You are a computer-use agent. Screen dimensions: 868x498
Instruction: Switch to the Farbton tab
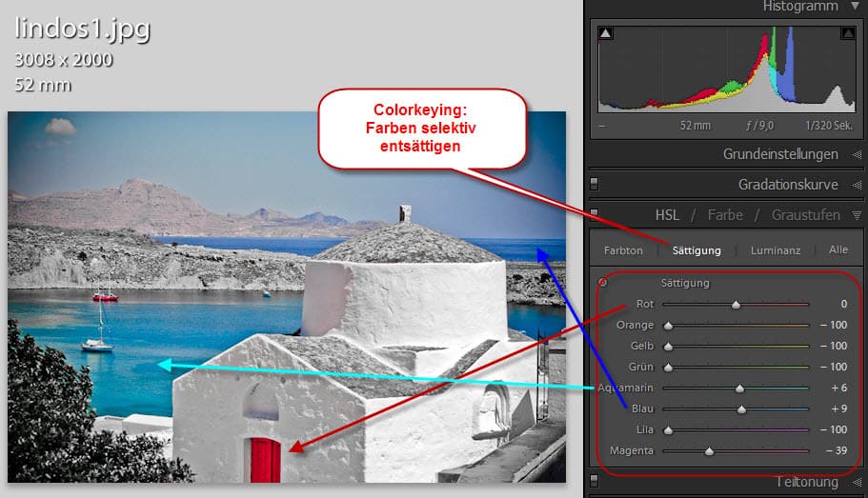click(623, 250)
